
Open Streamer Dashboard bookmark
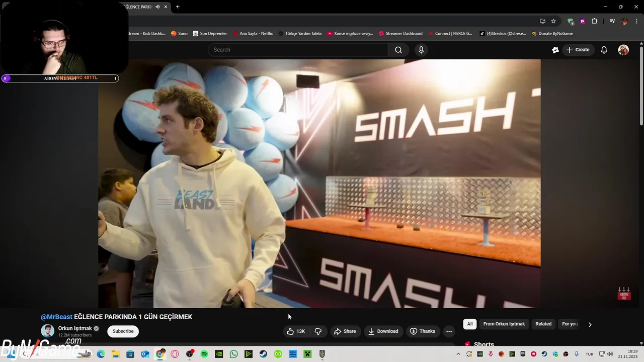[x=400, y=34]
